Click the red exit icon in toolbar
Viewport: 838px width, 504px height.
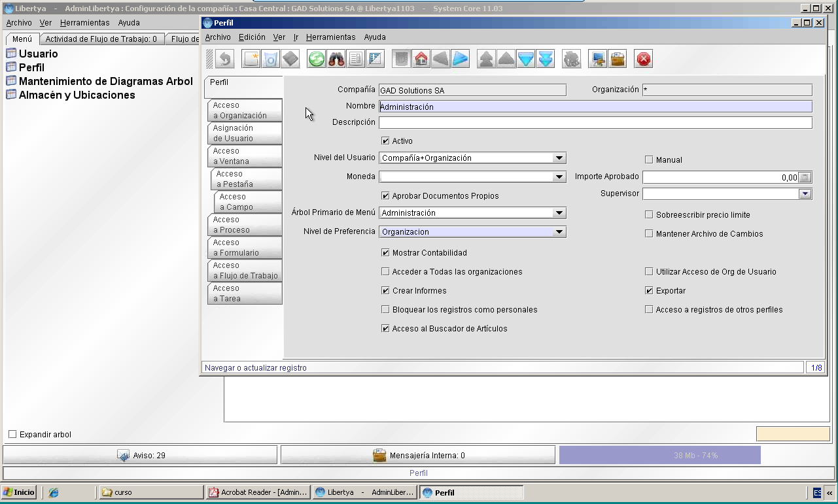644,59
